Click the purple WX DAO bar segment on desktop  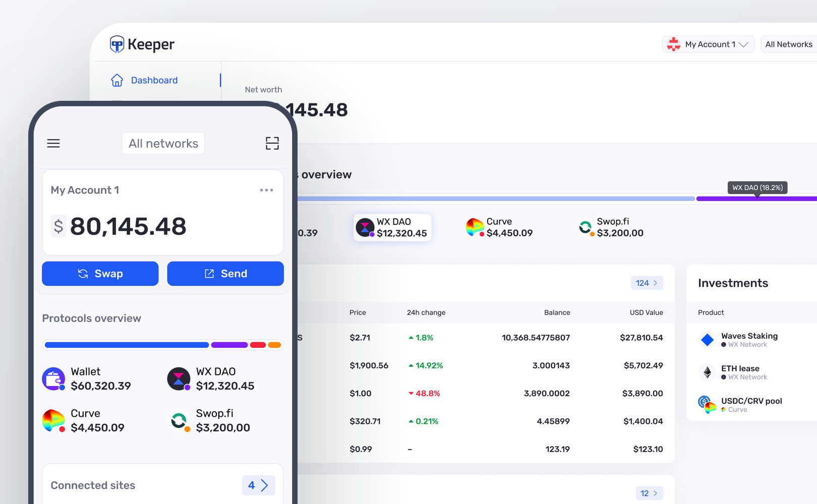point(756,199)
